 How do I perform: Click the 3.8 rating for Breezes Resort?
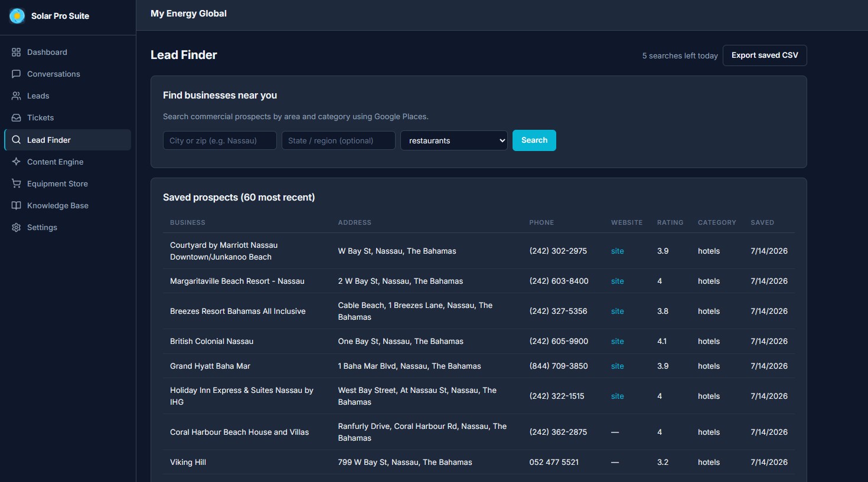[x=663, y=311]
